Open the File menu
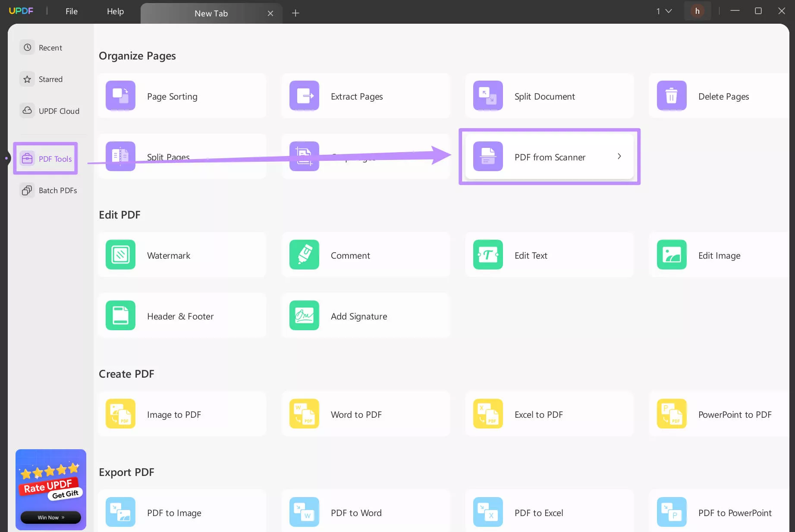 [72, 11]
